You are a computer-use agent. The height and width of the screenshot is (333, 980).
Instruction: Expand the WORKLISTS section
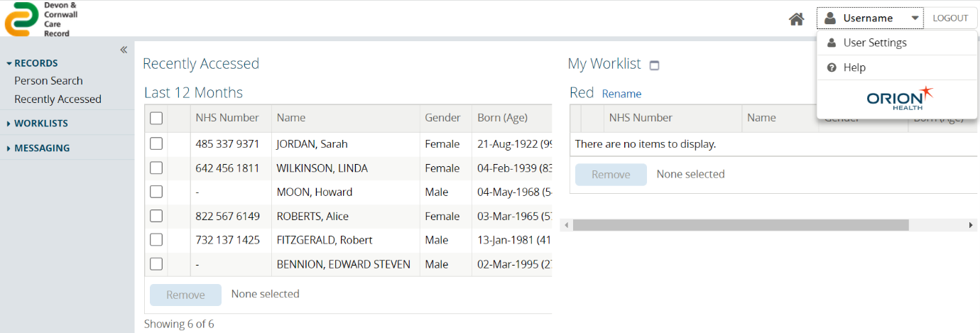coord(40,124)
